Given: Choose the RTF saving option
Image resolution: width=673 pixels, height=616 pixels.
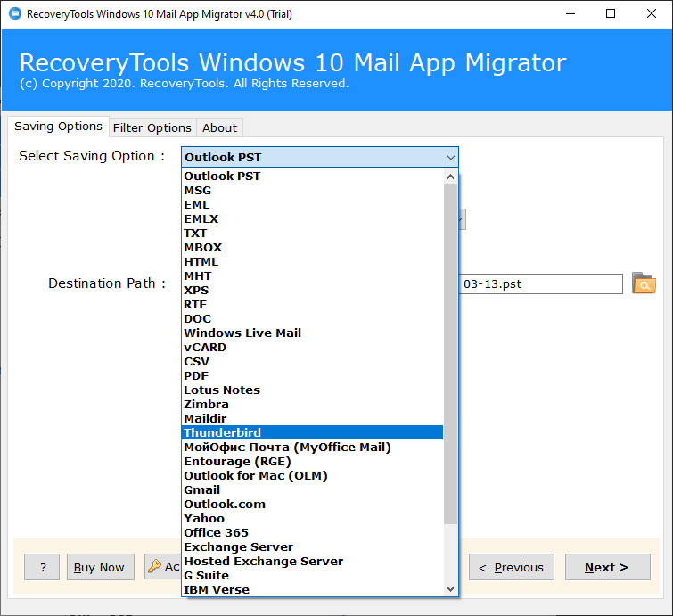Looking at the screenshot, I should 313,304.
